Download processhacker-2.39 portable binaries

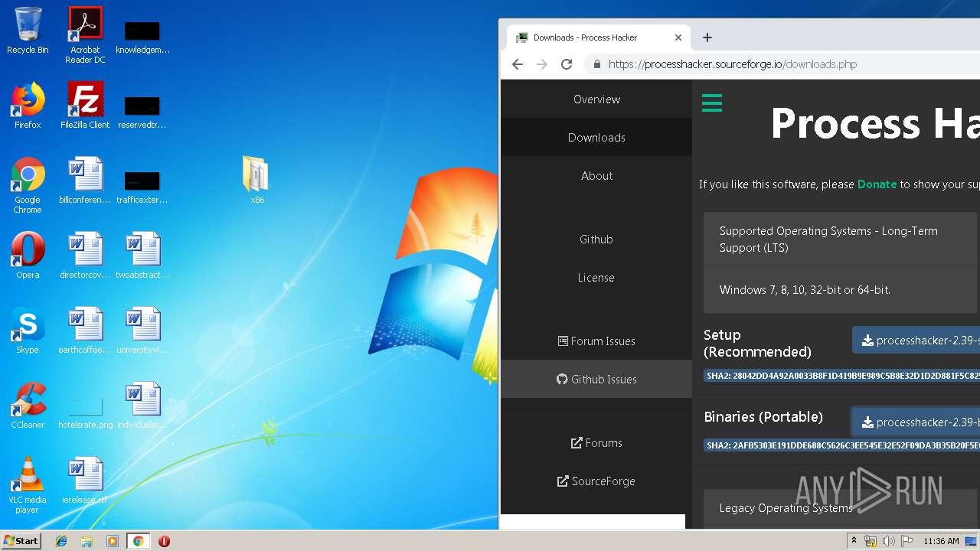[916, 422]
